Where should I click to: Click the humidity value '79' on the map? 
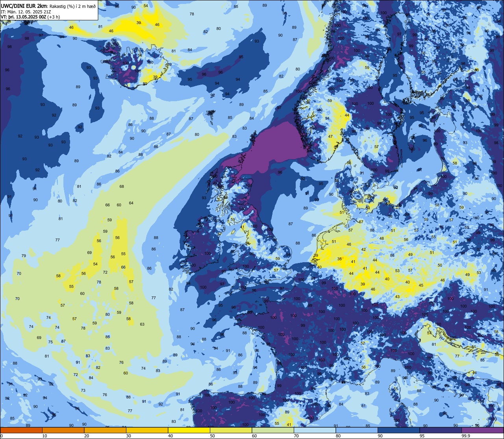24,256
